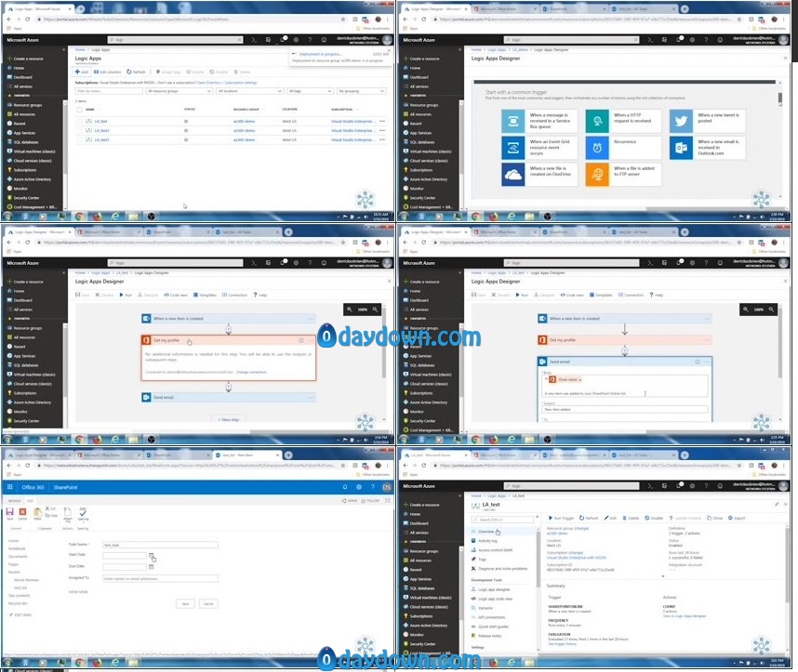Select the FTP server file added icon
The height and width of the screenshot is (672, 798).
(597, 175)
